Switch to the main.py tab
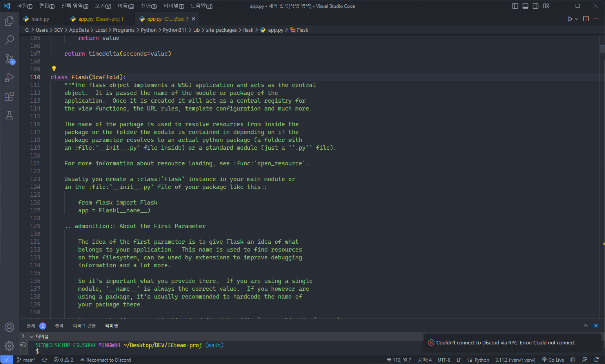605x364 pixels. [x=40, y=19]
